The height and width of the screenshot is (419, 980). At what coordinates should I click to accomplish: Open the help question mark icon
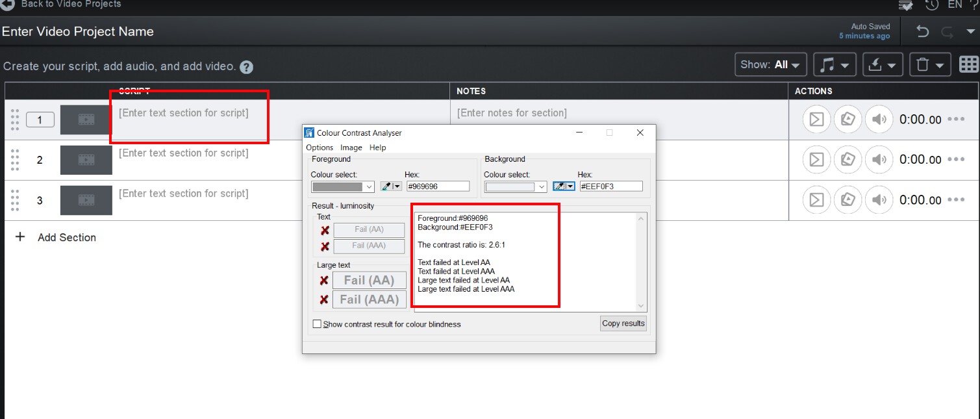click(x=245, y=66)
